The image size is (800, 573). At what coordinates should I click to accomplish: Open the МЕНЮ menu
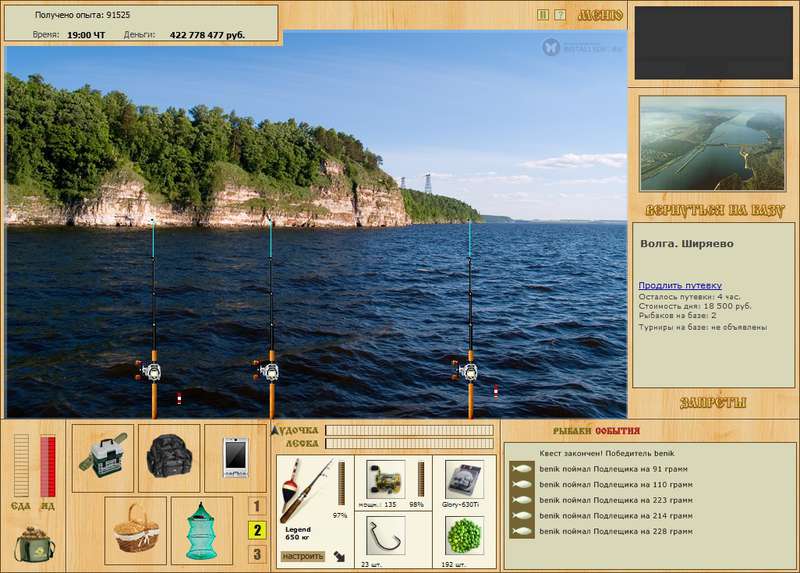pos(600,15)
